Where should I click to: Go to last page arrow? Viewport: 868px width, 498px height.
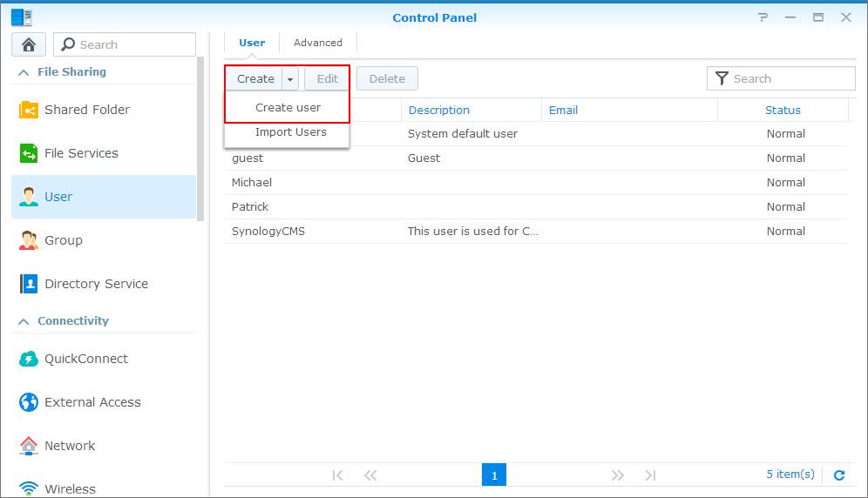click(x=650, y=474)
